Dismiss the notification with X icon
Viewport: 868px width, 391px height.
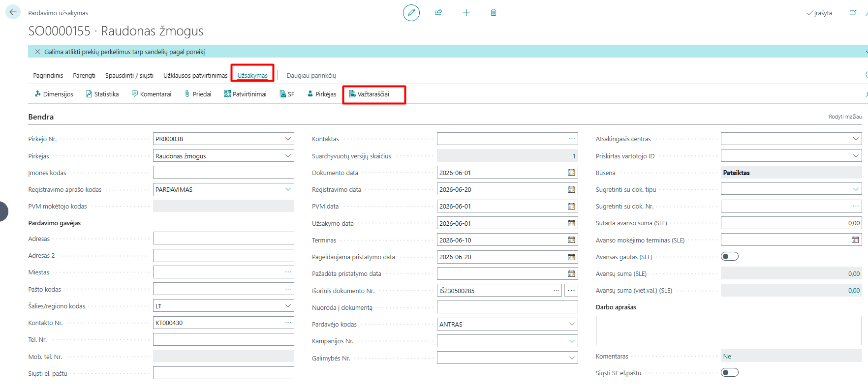[x=37, y=52]
